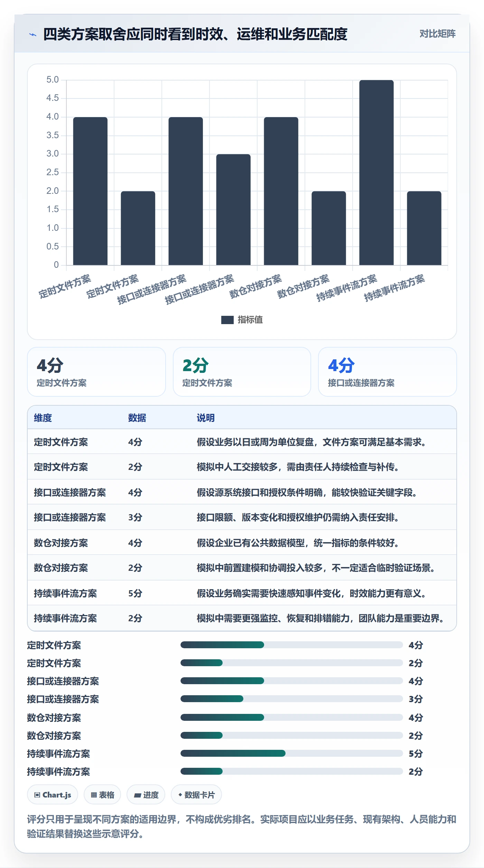Select the table row about 责任人持续检查与补传
The height and width of the screenshot is (868, 484).
click(242, 467)
